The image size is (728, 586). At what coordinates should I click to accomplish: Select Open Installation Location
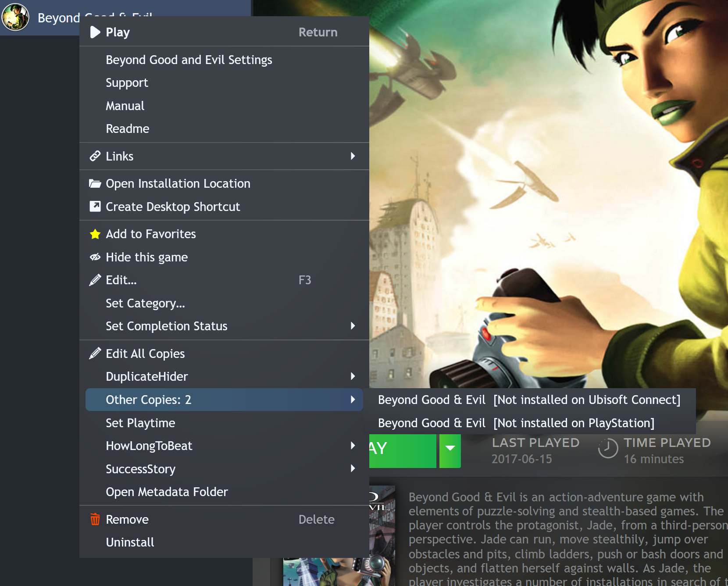pyautogui.click(x=224, y=183)
